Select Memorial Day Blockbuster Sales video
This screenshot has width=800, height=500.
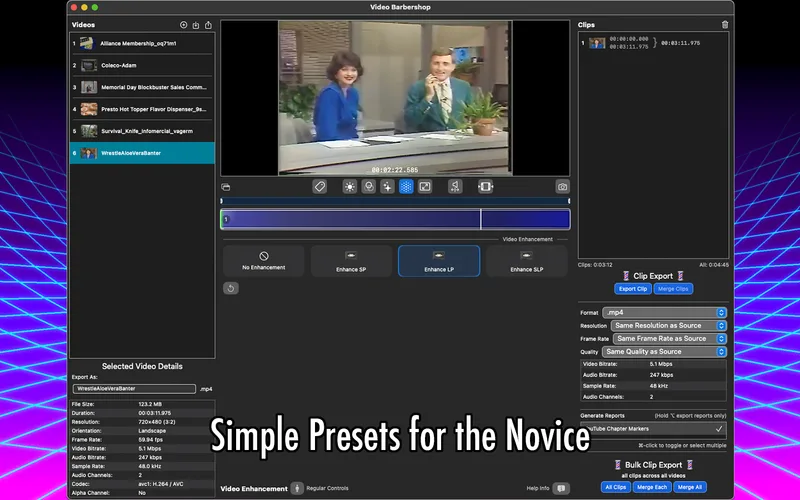pos(142,87)
